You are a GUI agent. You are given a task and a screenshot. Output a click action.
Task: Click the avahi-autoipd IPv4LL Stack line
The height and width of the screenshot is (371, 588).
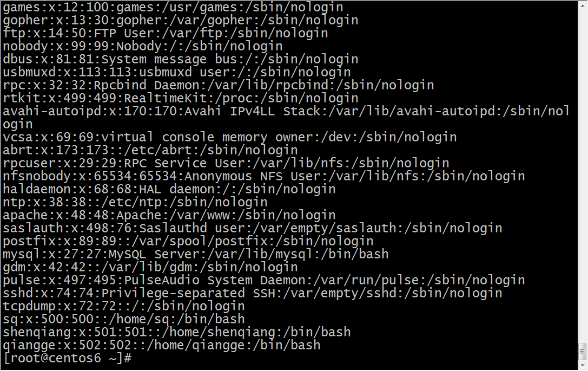287,118
